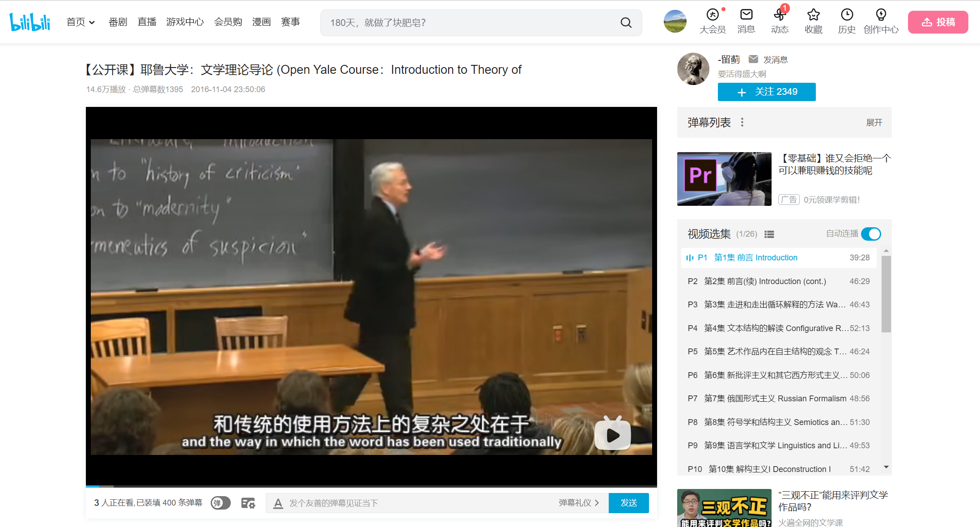Open the 消息 messages envelope icon
This screenshot has width=980, height=527.
746,15
